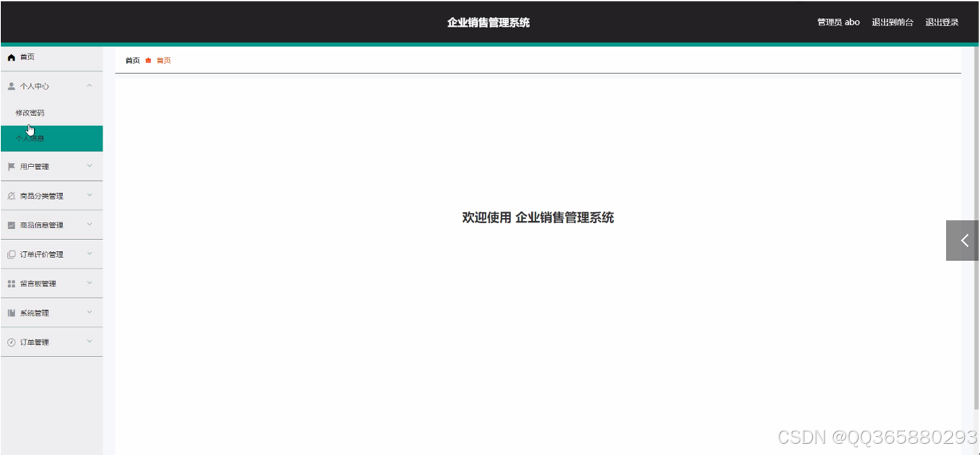Open the 用户管理 menu label
Screen dimensions: 980x455
pos(34,166)
